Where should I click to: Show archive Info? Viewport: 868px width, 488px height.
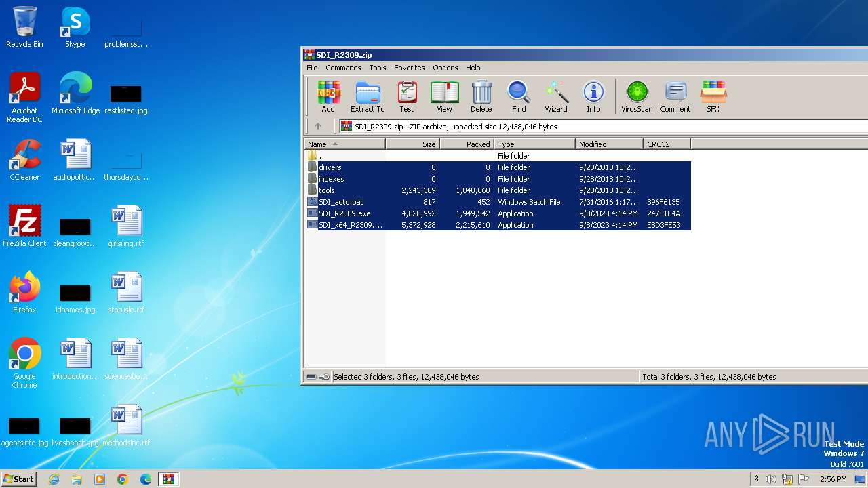click(593, 97)
